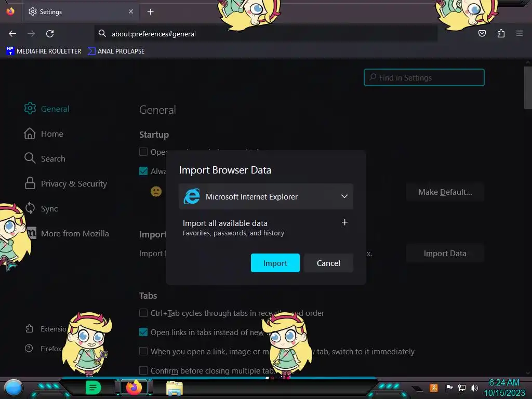The width and height of the screenshot is (532, 399).
Task: Click the volume speaker tray icon
Action: [x=474, y=388]
